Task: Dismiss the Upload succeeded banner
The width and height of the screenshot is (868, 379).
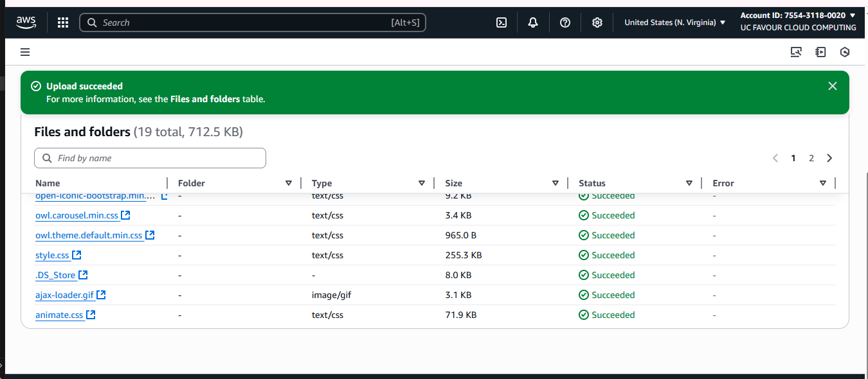Action: [x=833, y=86]
